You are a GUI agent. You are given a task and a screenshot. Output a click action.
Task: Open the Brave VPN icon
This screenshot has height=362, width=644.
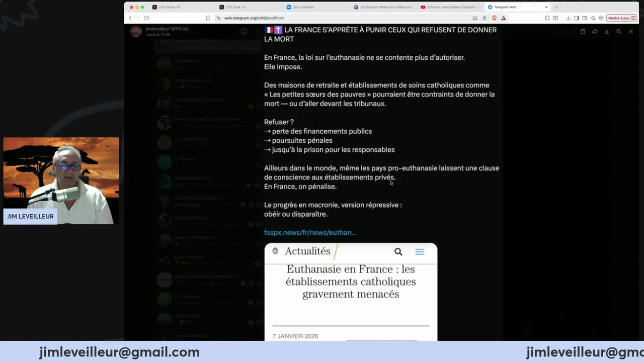coord(601,18)
